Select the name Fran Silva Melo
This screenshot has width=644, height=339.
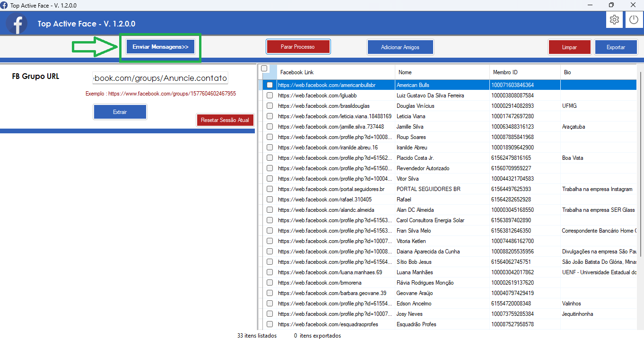[414, 231]
